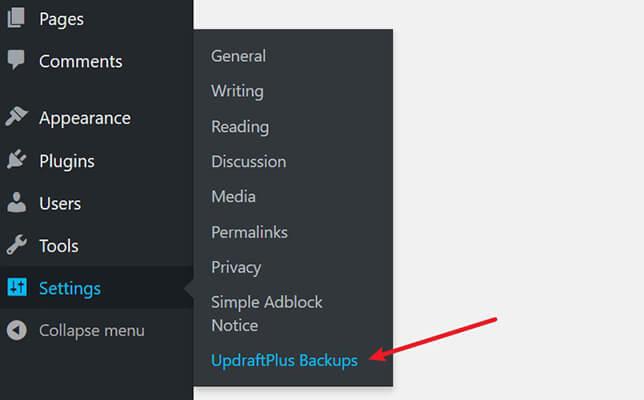This screenshot has width=644, height=400.
Task: Click the Appearance paintbrush icon
Action: tap(16, 116)
